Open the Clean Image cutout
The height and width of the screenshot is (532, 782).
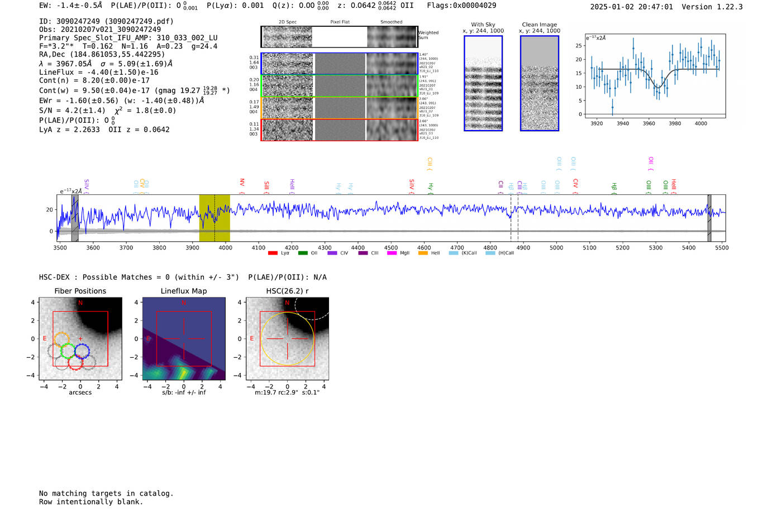pyautogui.click(x=540, y=83)
